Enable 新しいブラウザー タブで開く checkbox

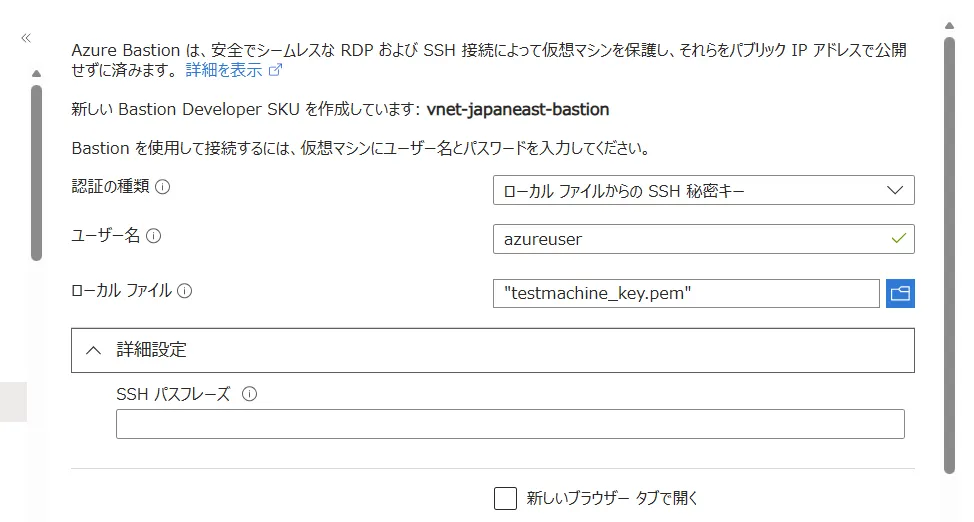click(x=506, y=498)
